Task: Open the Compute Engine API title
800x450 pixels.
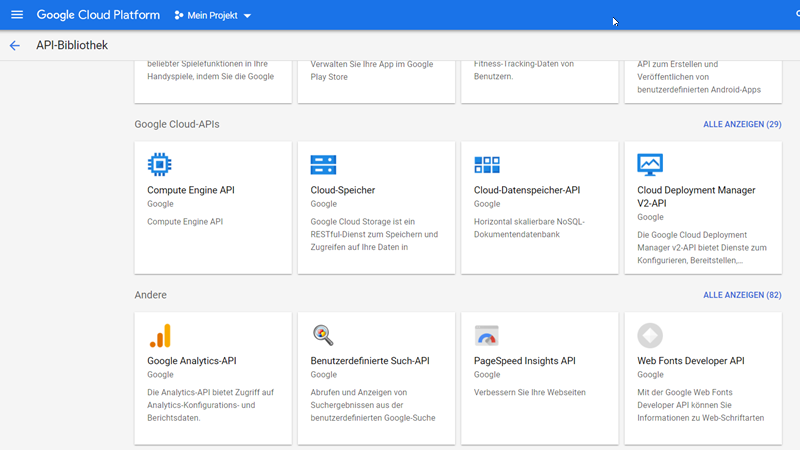Action: (x=191, y=190)
